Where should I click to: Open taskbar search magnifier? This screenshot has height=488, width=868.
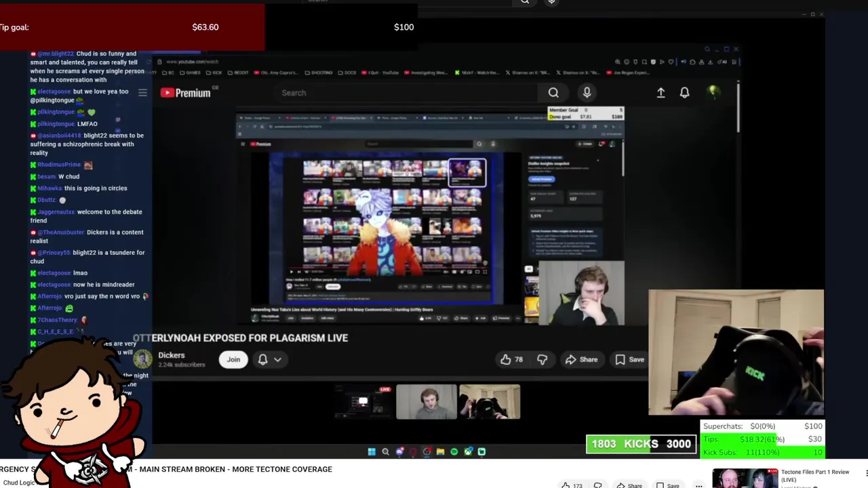pyautogui.click(x=385, y=451)
